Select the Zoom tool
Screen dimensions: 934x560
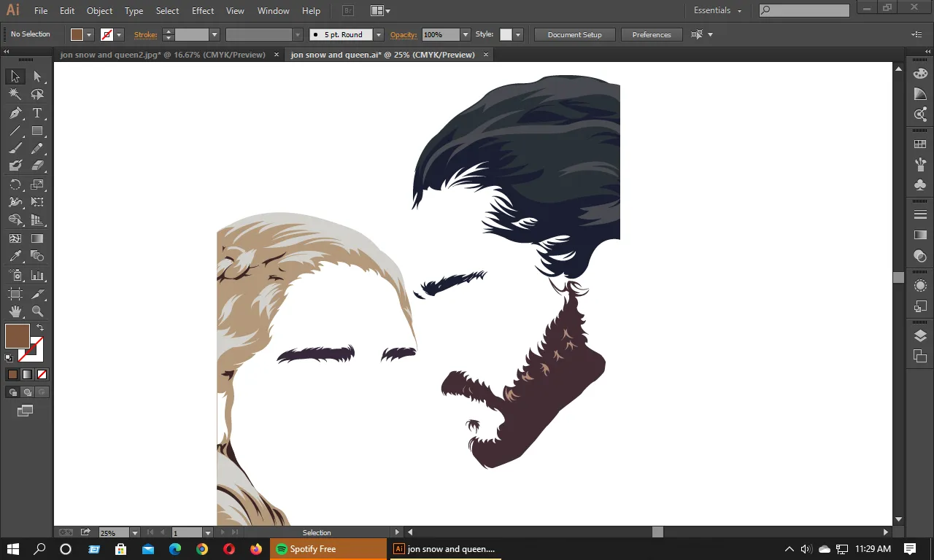pyautogui.click(x=37, y=311)
